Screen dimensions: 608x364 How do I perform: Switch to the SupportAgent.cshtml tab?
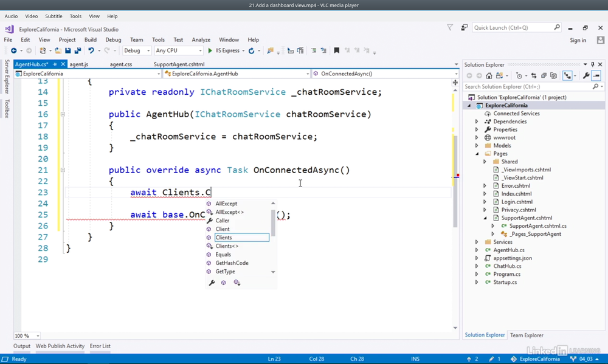(x=179, y=64)
